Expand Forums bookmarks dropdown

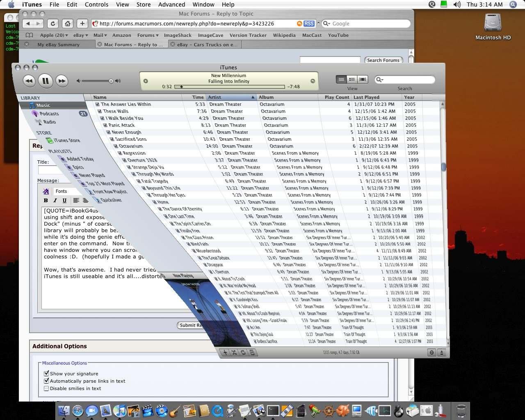point(148,35)
